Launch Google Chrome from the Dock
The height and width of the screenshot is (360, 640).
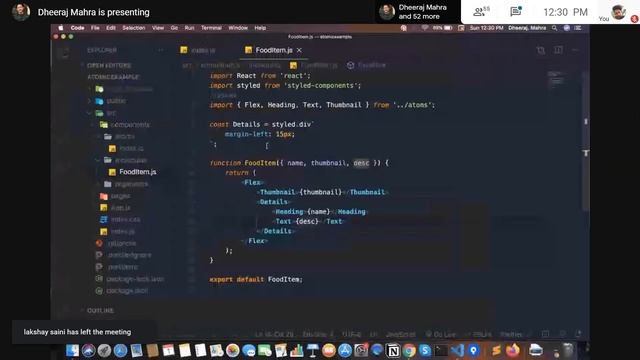coord(409,350)
